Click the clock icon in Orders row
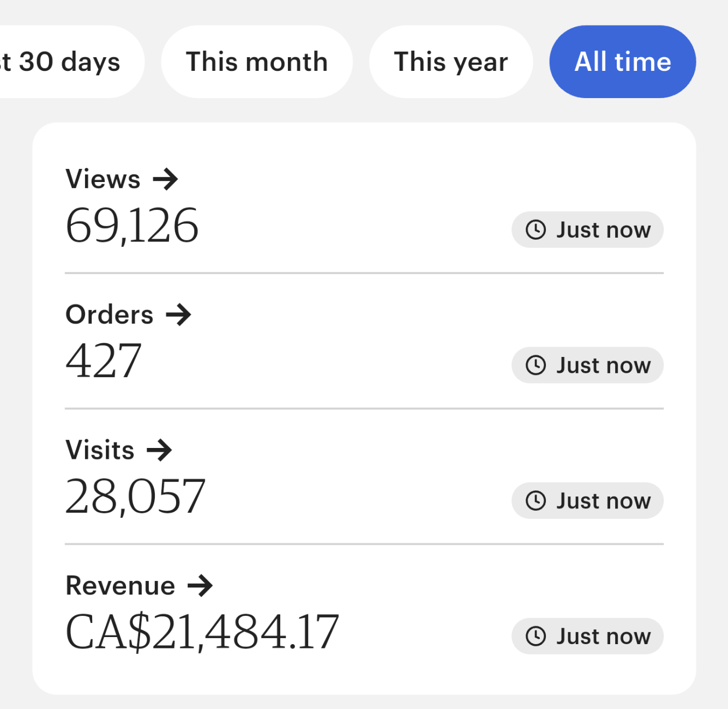The width and height of the screenshot is (728, 709). tap(536, 365)
